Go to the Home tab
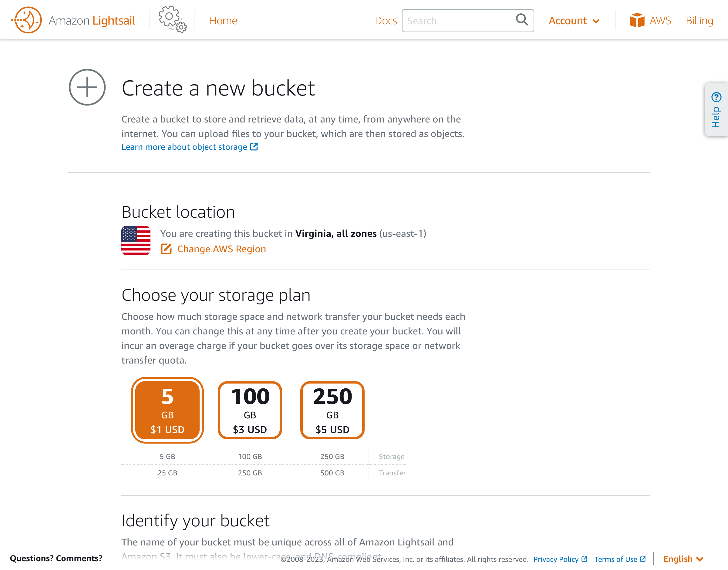This screenshot has height=570, width=728. coord(223,20)
